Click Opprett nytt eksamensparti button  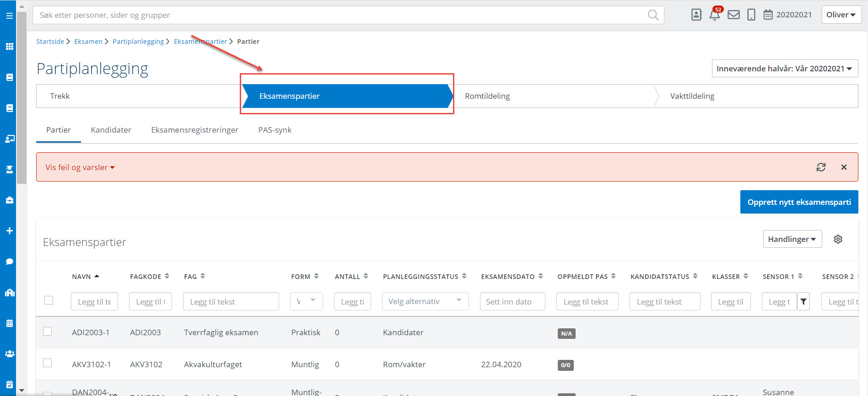click(x=799, y=202)
